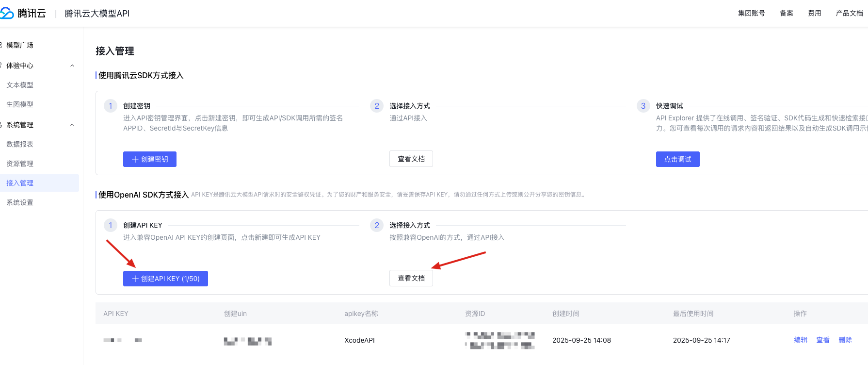Click 查看文档 under the Tencent SDK section
This screenshot has height=365, width=868.
[x=411, y=159]
